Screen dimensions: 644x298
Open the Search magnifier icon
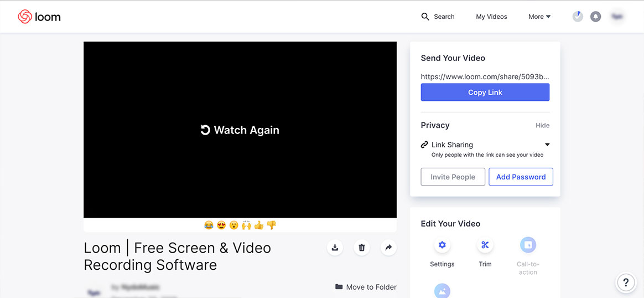[x=425, y=17]
